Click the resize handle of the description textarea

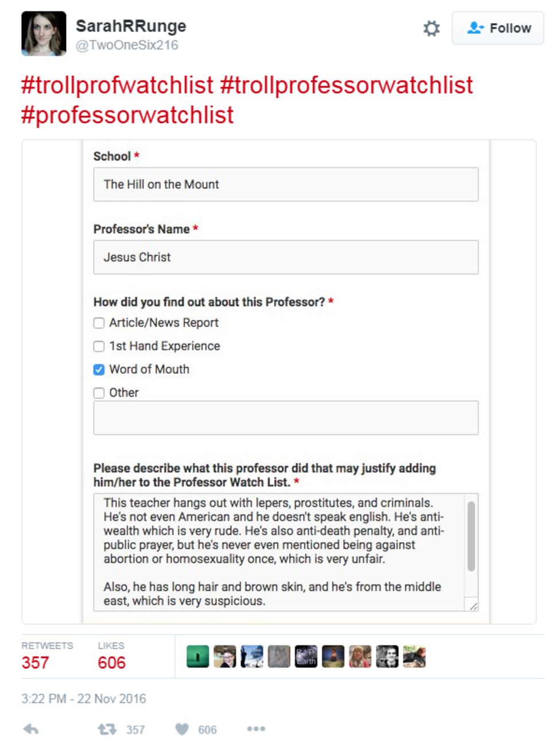[473, 604]
